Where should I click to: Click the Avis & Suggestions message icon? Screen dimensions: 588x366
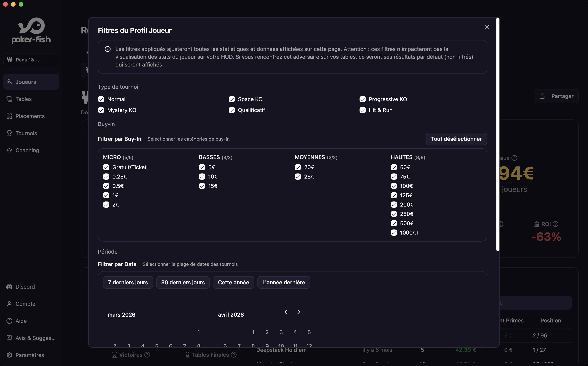pyautogui.click(x=9, y=338)
